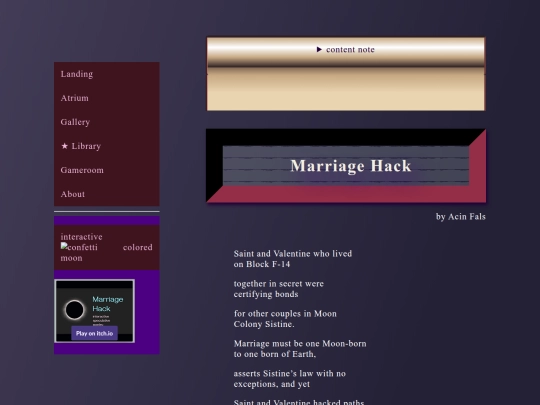
Task: Click the 'colored' tag text
Action: point(138,247)
